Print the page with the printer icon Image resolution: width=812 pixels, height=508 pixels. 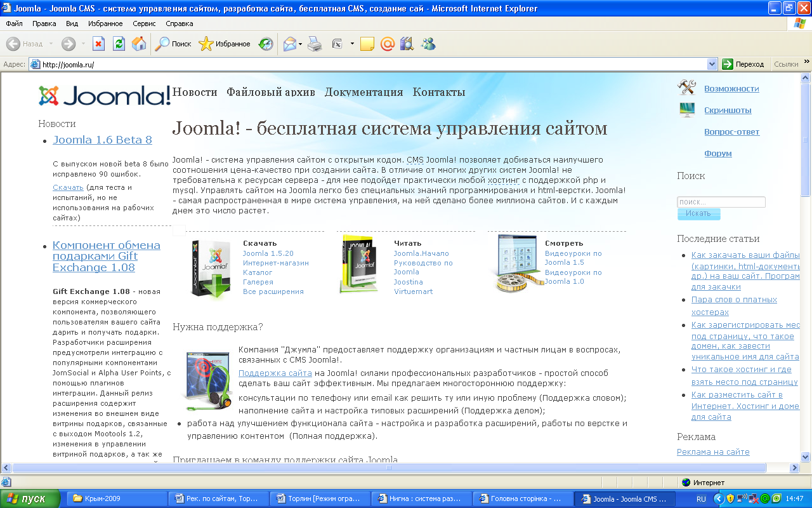tap(315, 44)
